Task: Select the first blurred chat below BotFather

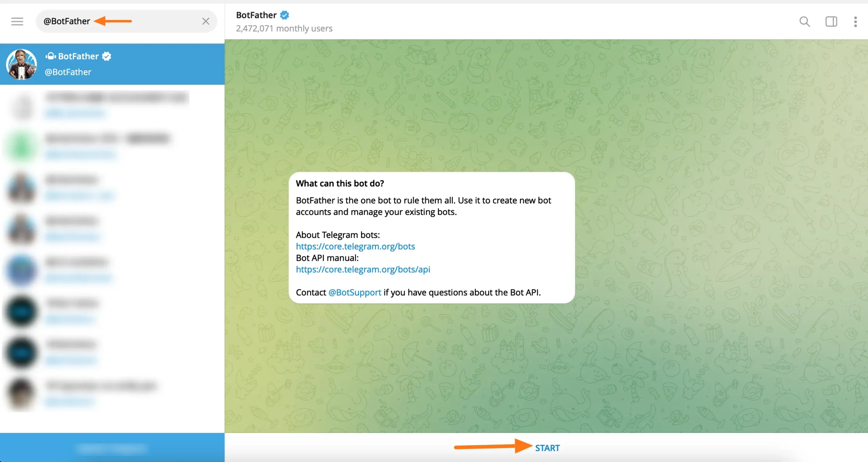Action: pos(112,105)
